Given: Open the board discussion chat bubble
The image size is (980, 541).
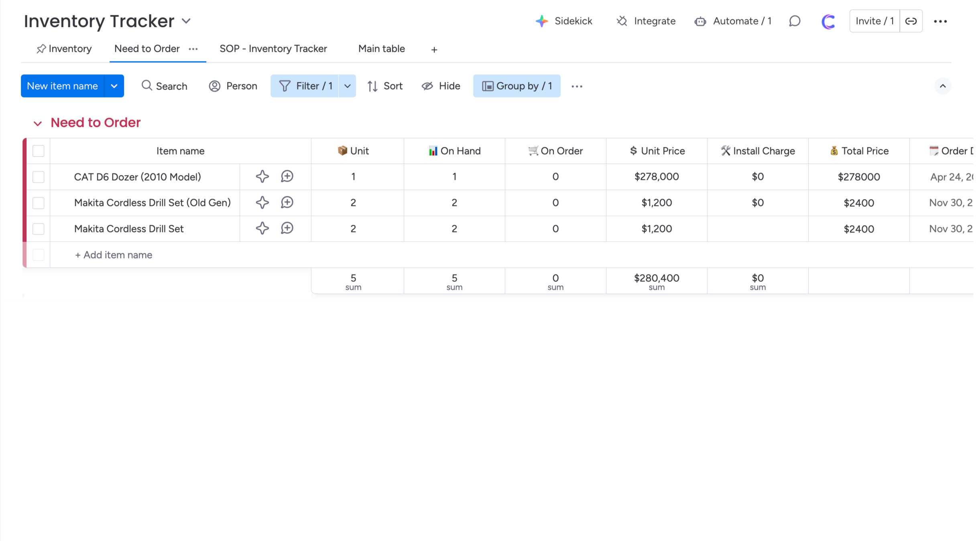Looking at the screenshot, I should [x=795, y=21].
